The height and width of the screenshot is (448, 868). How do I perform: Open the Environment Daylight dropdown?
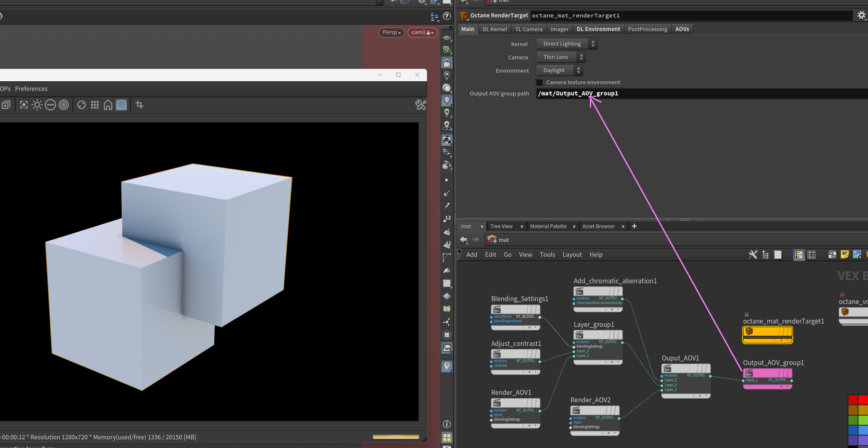tap(559, 70)
